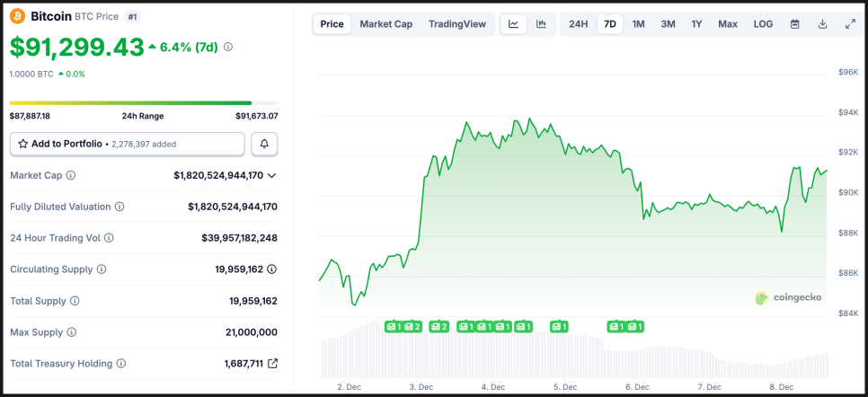Click the Bitcoin orange logo icon

tap(18, 16)
